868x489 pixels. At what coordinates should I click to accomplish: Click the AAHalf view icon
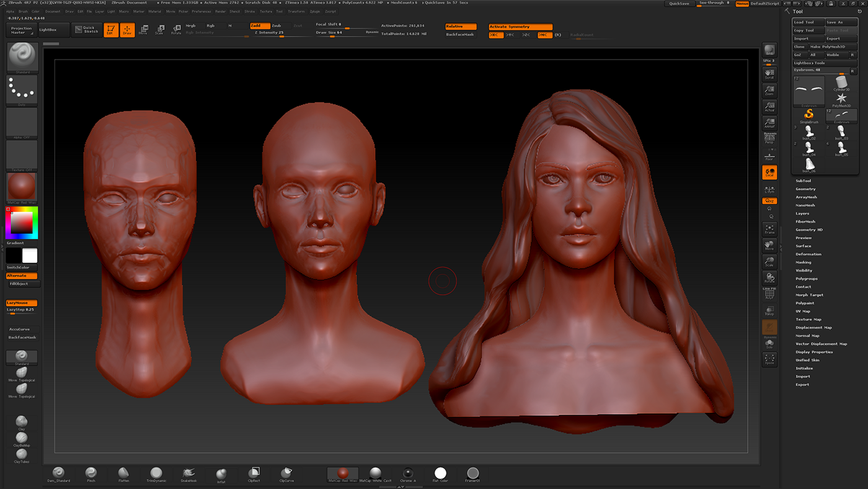[769, 123]
